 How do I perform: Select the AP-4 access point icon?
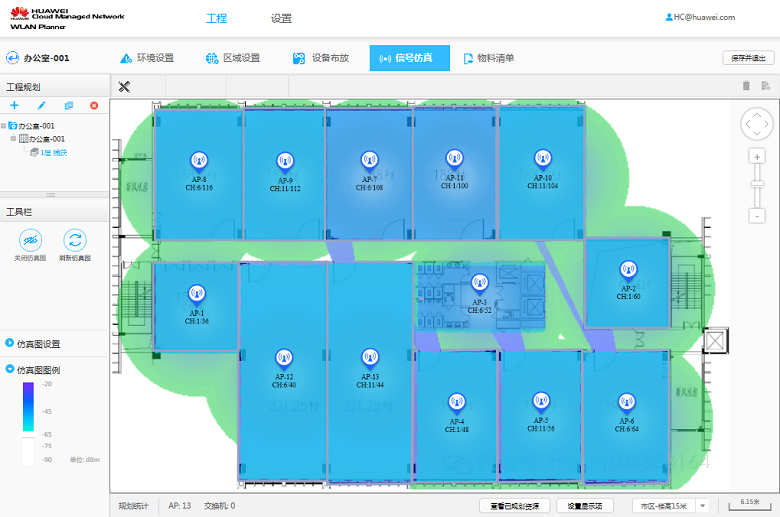point(457,403)
